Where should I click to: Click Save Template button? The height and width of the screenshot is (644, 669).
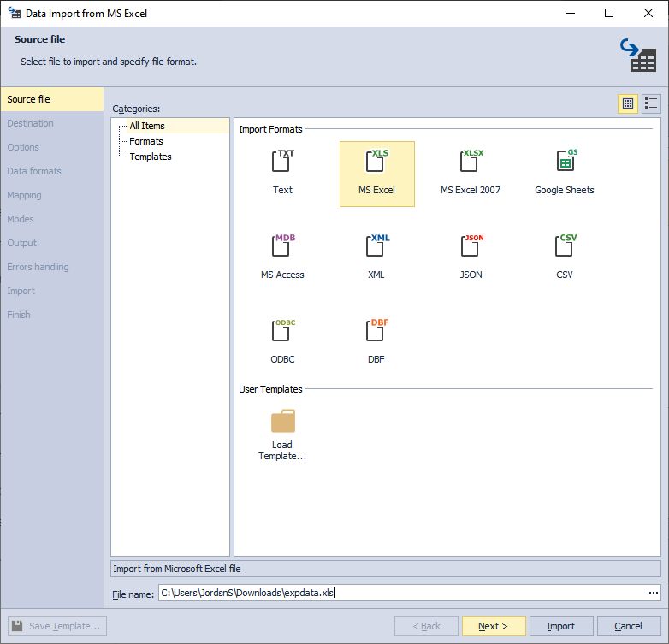click(x=57, y=626)
